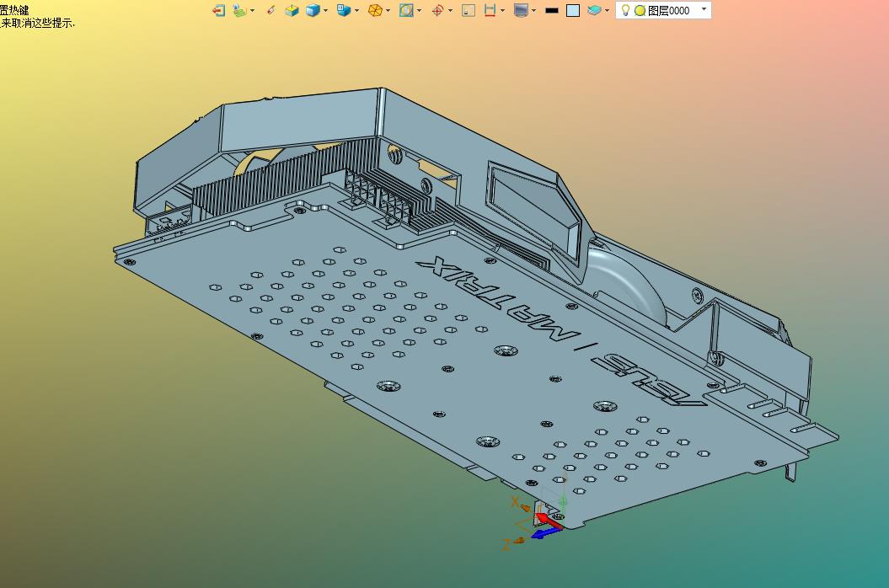Screen dimensions: 889x588
Task: Expand the view orientation dropdown arrow
Action: tap(356, 10)
